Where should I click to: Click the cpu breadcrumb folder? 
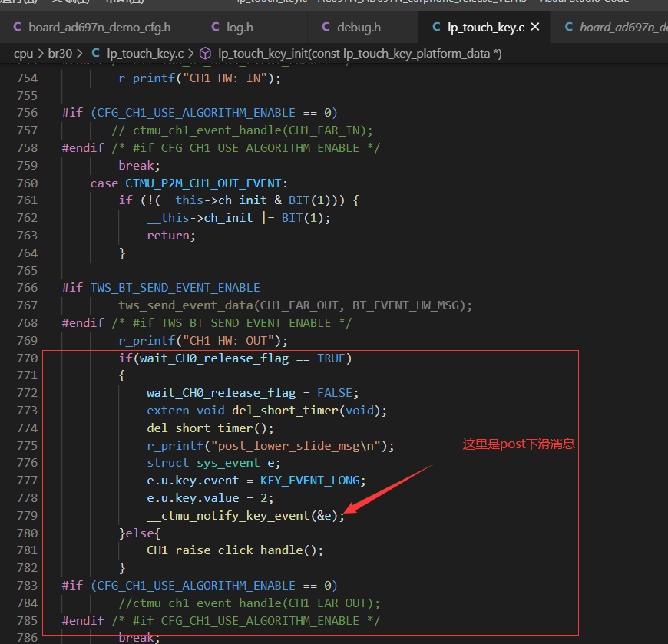click(x=24, y=54)
